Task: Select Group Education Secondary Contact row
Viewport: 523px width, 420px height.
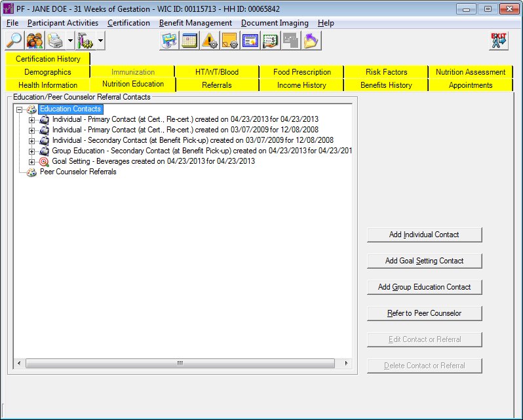Action: click(202, 151)
